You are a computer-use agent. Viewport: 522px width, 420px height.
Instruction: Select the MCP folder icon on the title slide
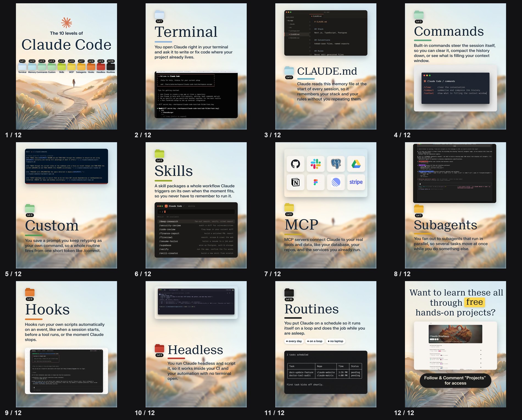(x=71, y=67)
